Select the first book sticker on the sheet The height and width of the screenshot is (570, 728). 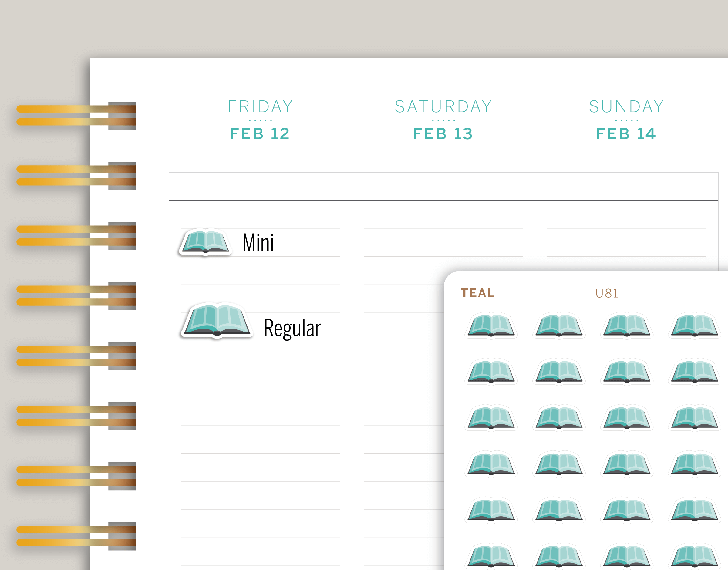[x=491, y=325]
